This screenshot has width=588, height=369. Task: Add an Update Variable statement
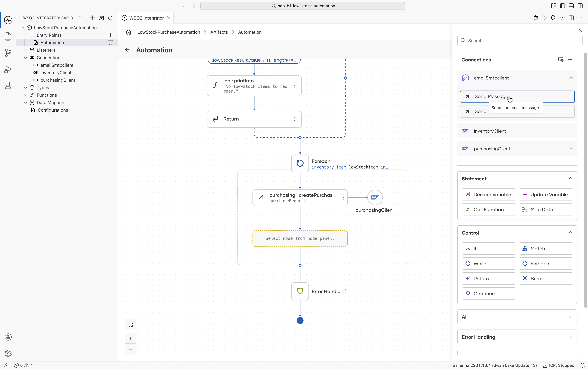pyautogui.click(x=546, y=195)
